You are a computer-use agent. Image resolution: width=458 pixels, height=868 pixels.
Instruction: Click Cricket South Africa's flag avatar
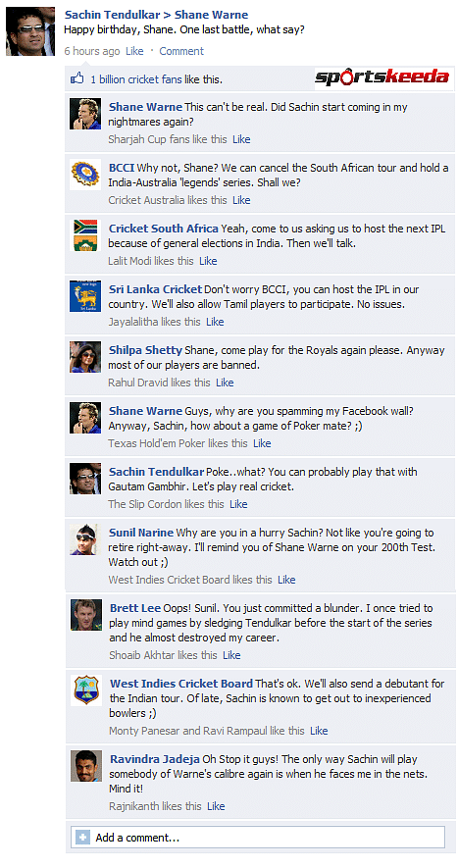click(85, 235)
